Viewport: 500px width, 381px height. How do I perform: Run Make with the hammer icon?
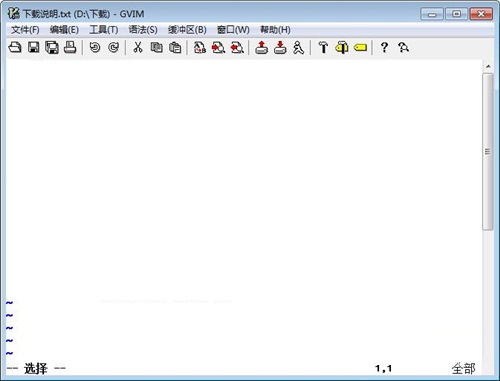pyautogui.click(x=323, y=48)
